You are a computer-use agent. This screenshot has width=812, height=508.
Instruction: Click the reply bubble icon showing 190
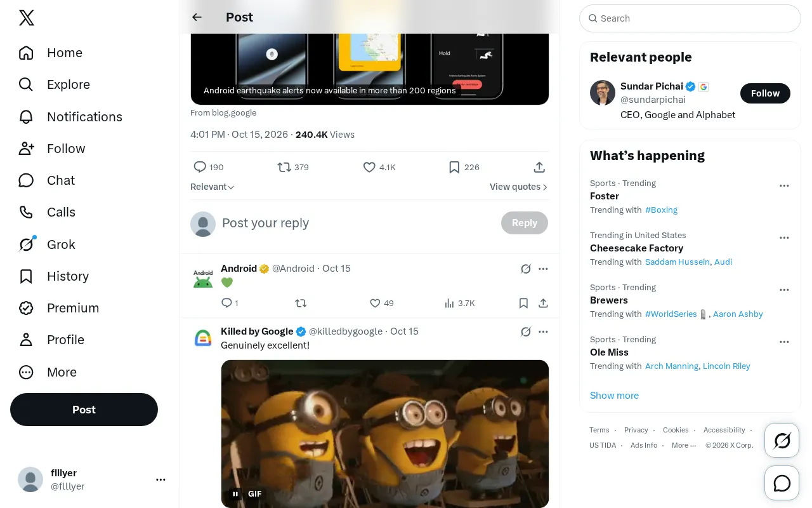tap(200, 167)
